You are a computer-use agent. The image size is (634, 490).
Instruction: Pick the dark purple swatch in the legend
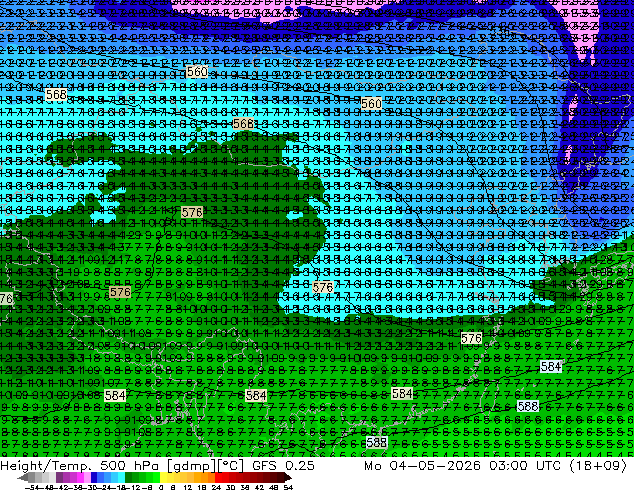coord(59,478)
